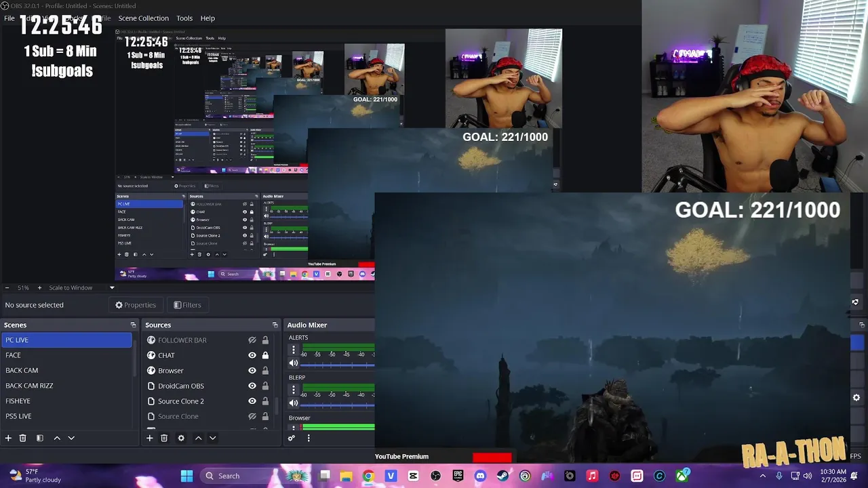Move source down in Sources toolbar
This screenshot has height=488, width=868.
click(212, 438)
